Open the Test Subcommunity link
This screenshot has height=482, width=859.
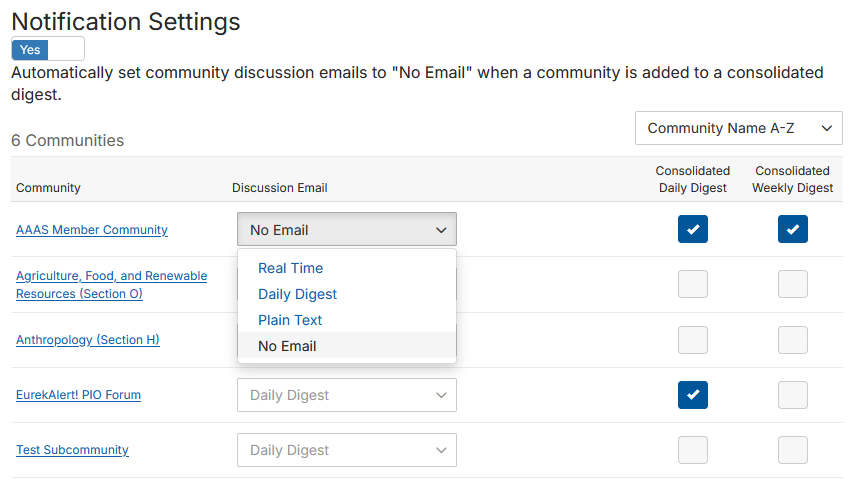pos(72,450)
